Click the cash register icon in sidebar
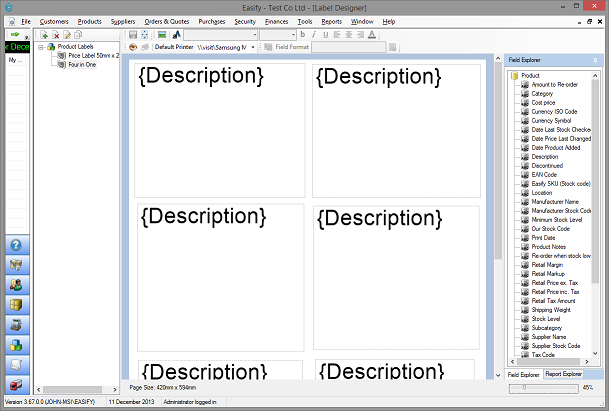 point(16,325)
